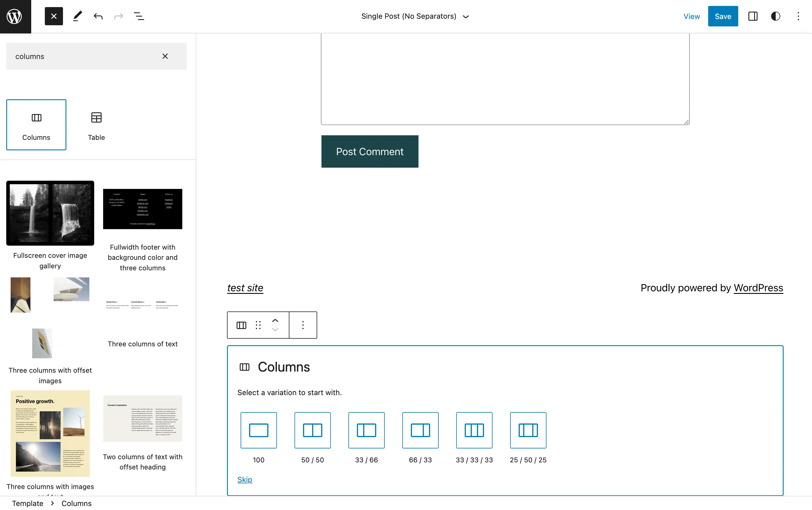Viewport: 812px width, 510px height.
Task: Toggle the style switcher half-circle icon
Action: coord(776,16)
